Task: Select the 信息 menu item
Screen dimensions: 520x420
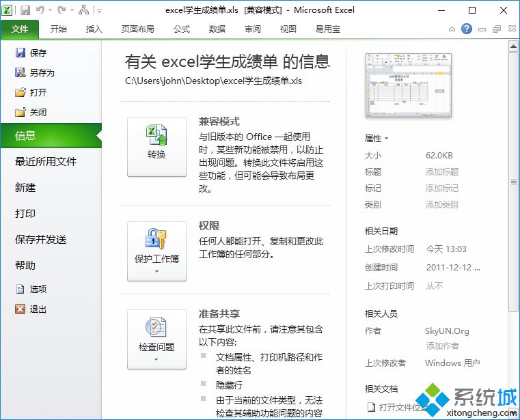Action: 51,135
